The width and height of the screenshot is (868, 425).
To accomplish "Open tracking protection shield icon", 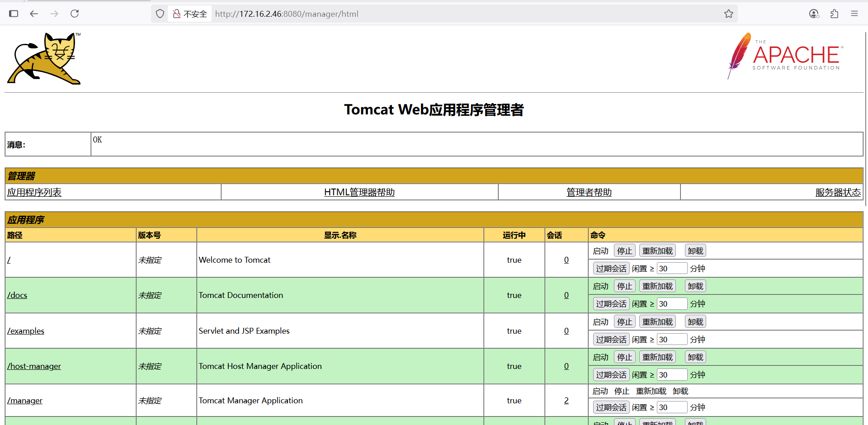I will click(160, 14).
